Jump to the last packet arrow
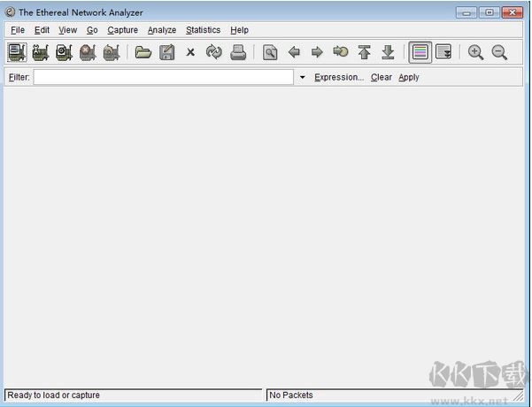 [x=388, y=52]
